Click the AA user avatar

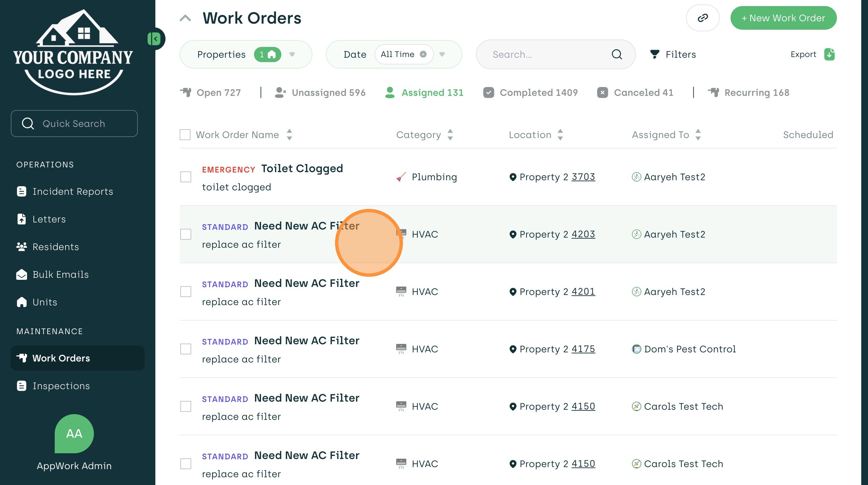pyautogui.click(x=74, y=433)
